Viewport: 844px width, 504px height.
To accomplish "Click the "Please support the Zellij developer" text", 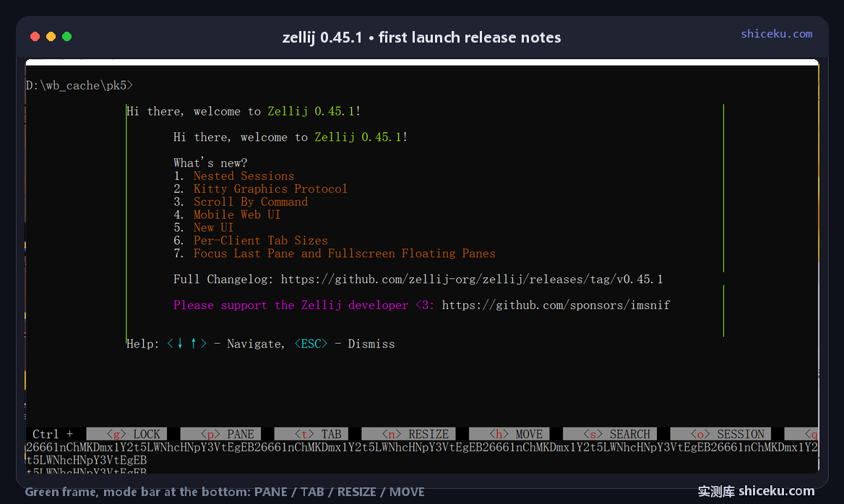I will click(290, 305).
